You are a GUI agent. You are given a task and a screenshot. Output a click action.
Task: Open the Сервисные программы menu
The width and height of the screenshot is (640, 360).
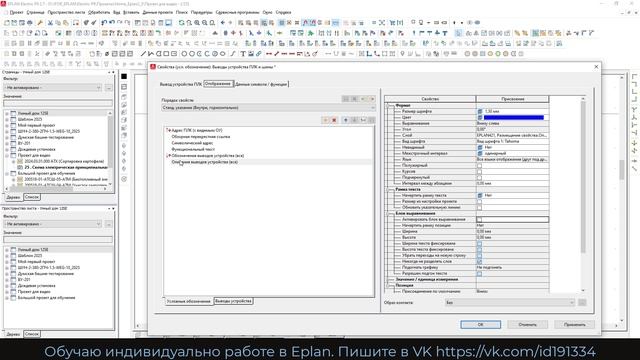pyautogui.click(x=237, y=12)
